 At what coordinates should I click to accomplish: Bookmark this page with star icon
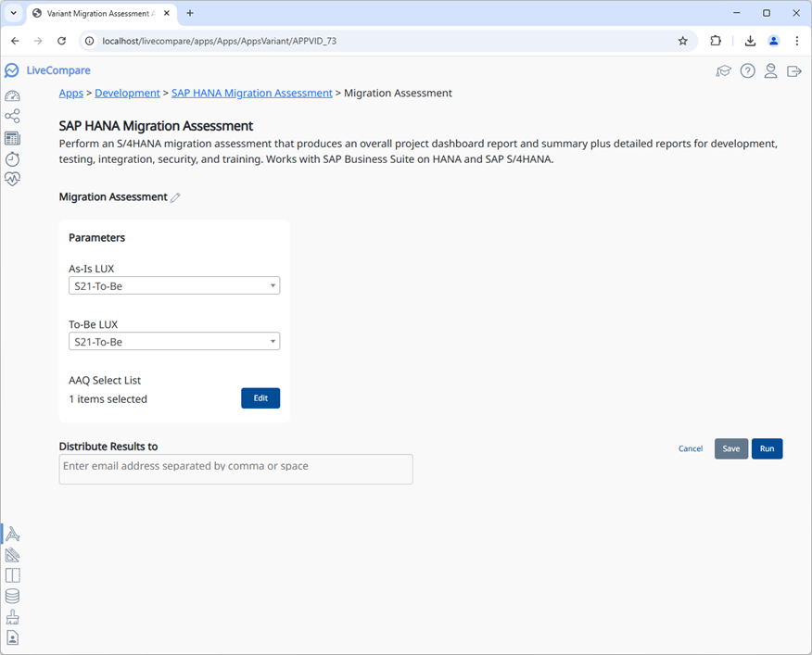click(682, 41)
